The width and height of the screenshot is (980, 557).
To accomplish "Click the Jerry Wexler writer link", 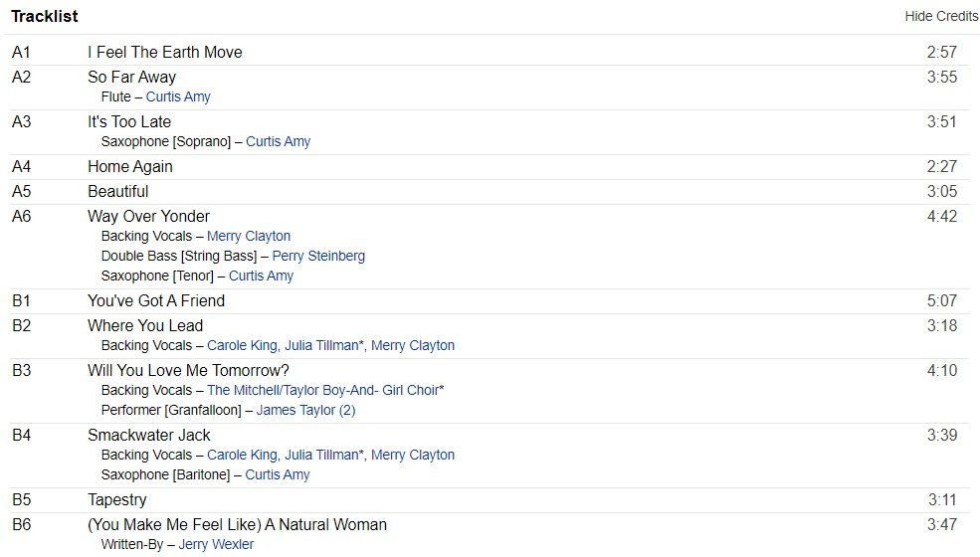I will click(x=214, y=544).
